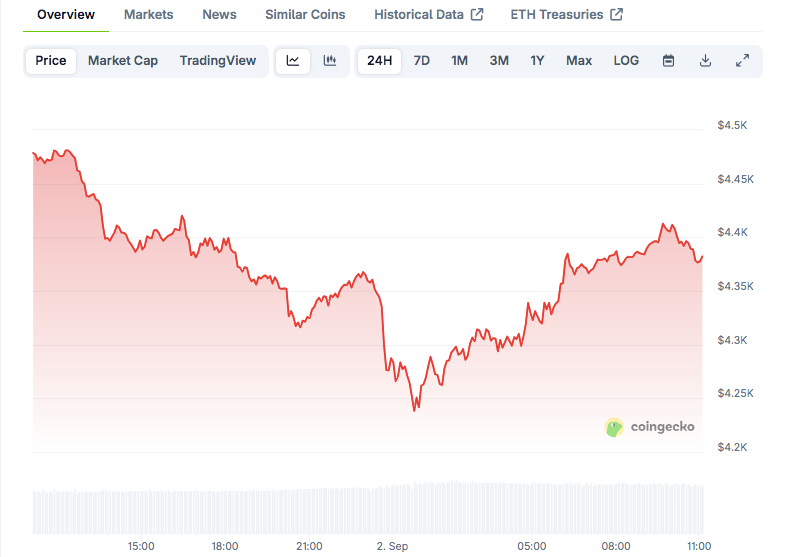Choose the 3M time range
Viewport: 785px width, 557px height.
pos(499,60)
